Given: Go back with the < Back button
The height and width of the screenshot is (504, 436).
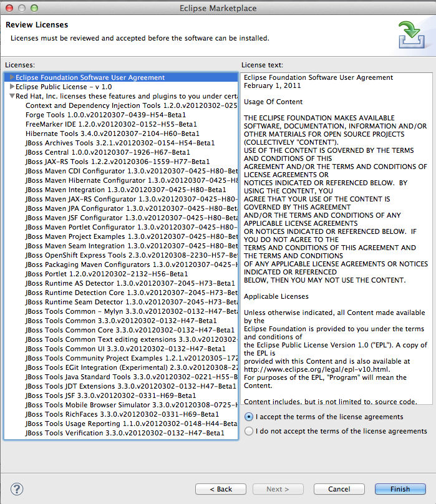Looking at the screenshot, I should [221, 489].
